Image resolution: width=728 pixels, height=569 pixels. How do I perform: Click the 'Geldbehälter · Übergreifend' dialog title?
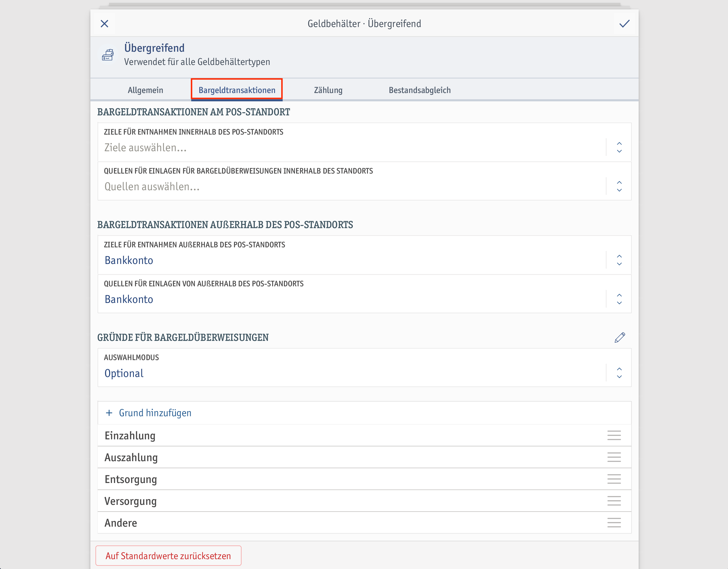coord(364,24)
